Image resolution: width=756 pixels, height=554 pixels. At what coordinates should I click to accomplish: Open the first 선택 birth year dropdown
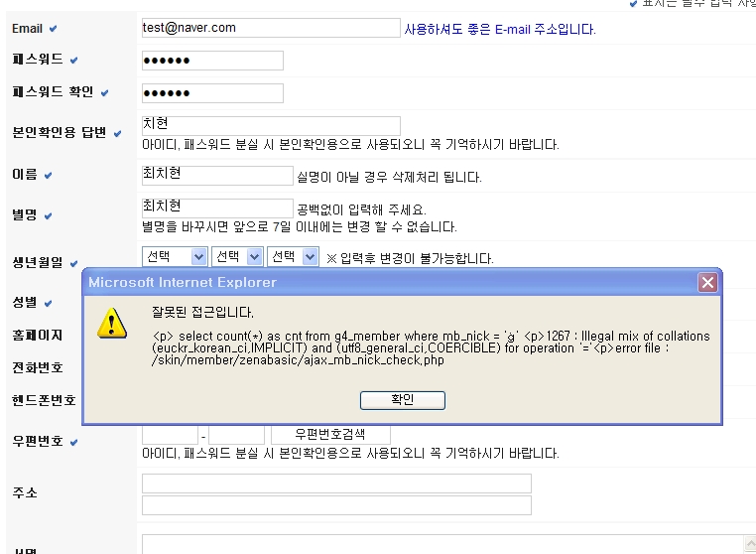[176, 257]
